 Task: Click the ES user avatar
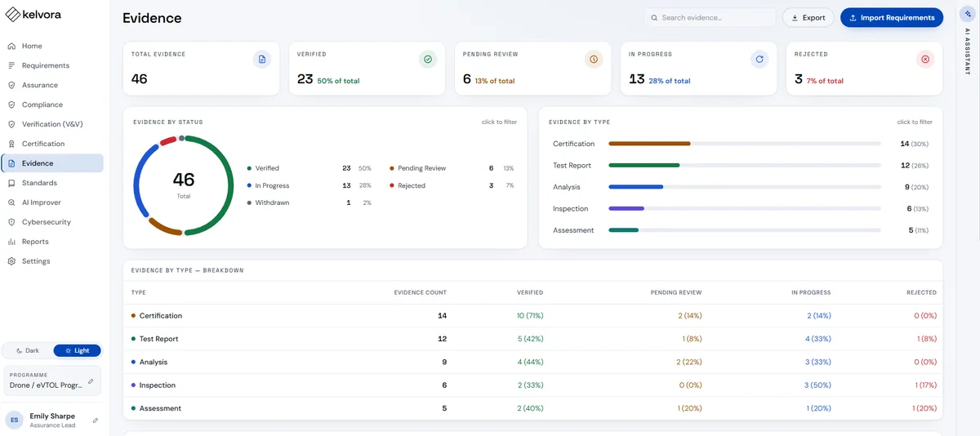coord(15,420)
